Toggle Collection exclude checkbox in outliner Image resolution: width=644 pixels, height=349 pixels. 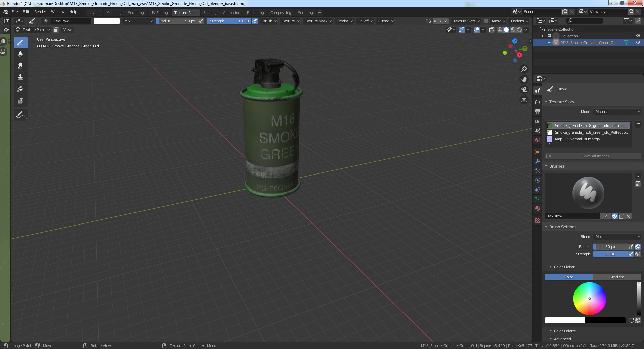click(549, 36)
